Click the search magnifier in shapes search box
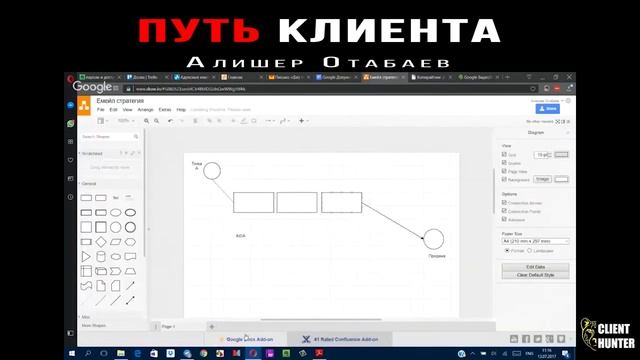 click(x=136, y=137)
